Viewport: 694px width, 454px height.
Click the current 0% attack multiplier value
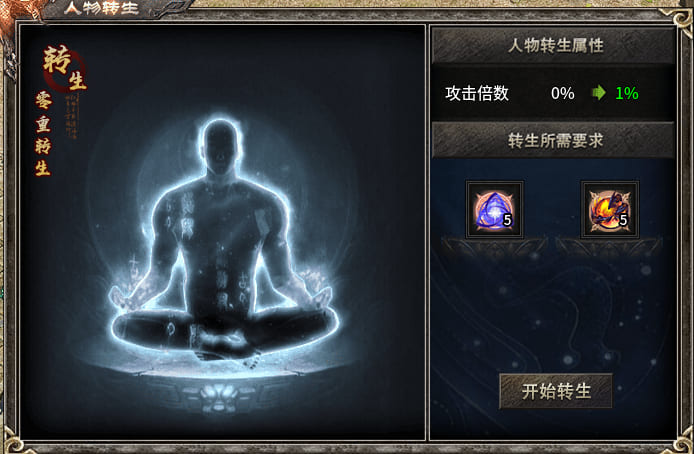click(x=563, y=93)
